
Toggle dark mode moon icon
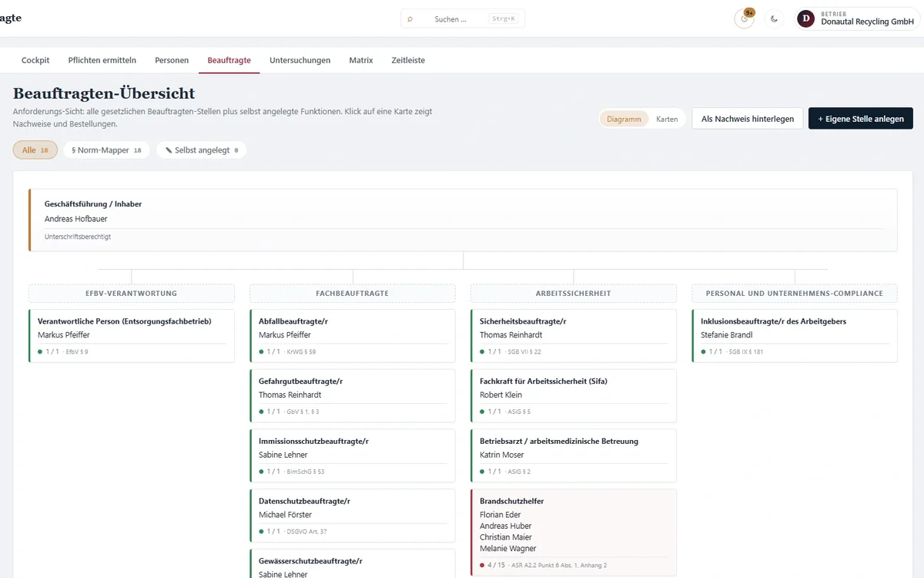775,18
